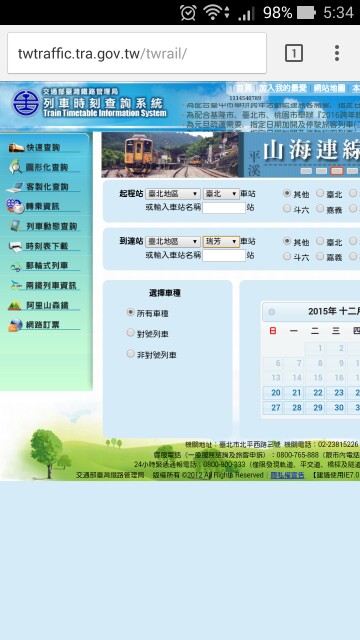Pick December 21 in the calendar

tap(294, 393)
